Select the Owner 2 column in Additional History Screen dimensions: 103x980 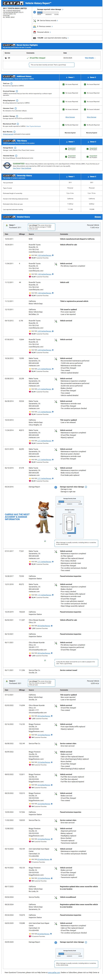(92, 77)
